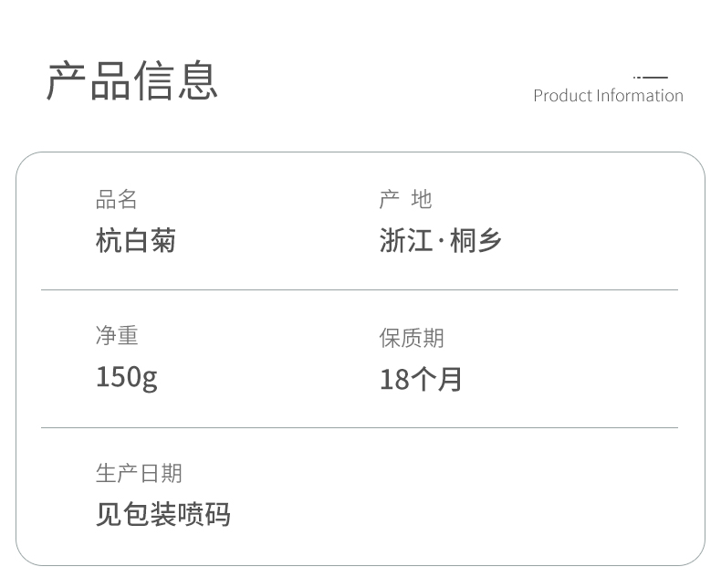Select the 净重 field label
The image size is (721, 588).
(x=117, y=336)
